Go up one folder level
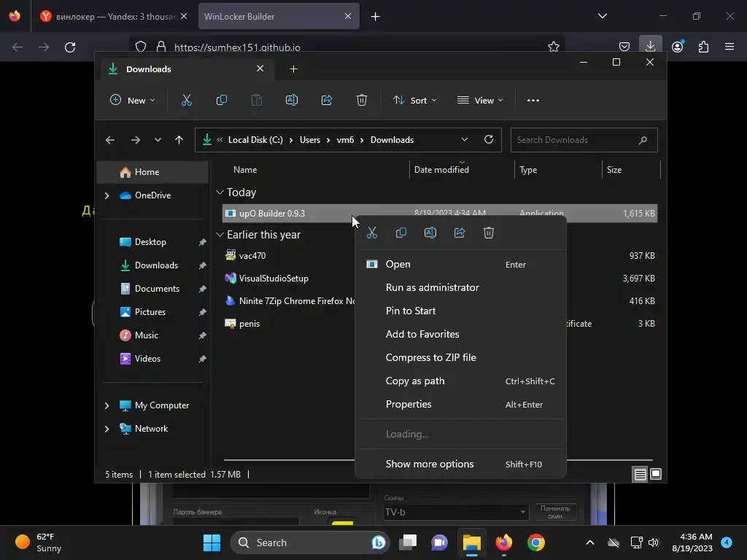Viewport: 747px width, 560px height. pyautogui.click(x=179, y=140)
